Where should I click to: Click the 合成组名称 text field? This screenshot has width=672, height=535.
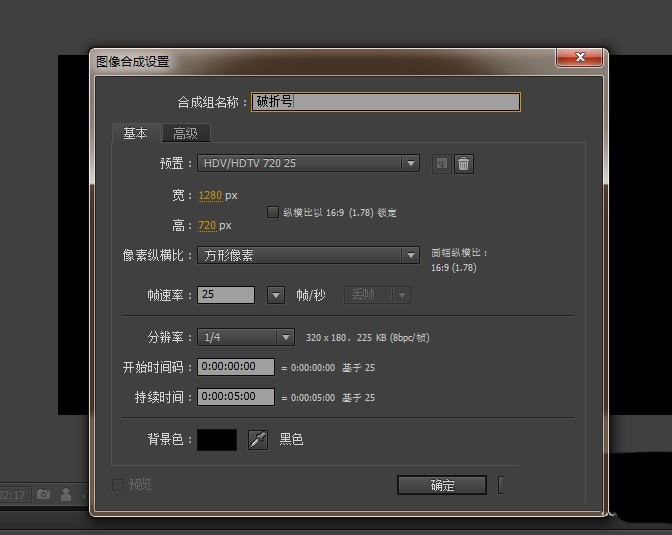click(386, 102)
